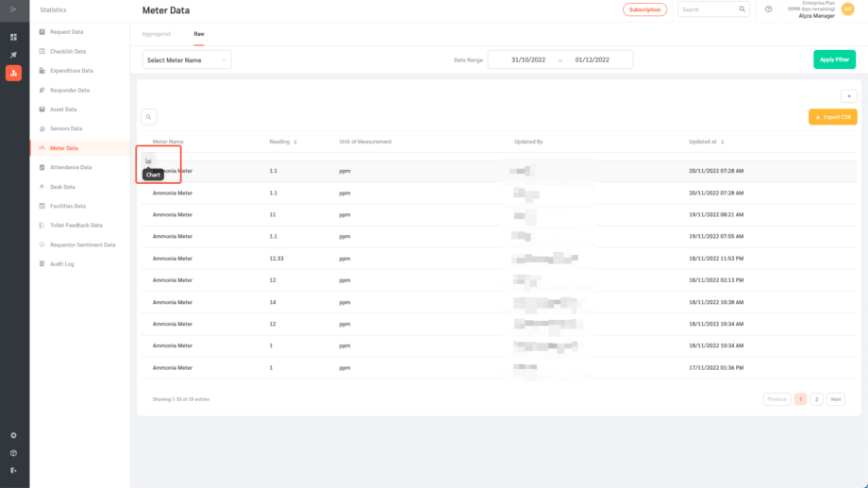The height and width of the screenshot is (488, 868).
Task: Sort by the Updated at column arrows
Action: pyautogui.click(x=723, y=143)
